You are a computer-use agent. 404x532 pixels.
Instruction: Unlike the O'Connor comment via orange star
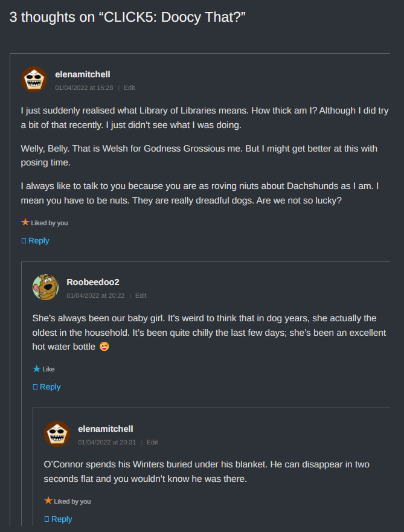click(48, 501)
